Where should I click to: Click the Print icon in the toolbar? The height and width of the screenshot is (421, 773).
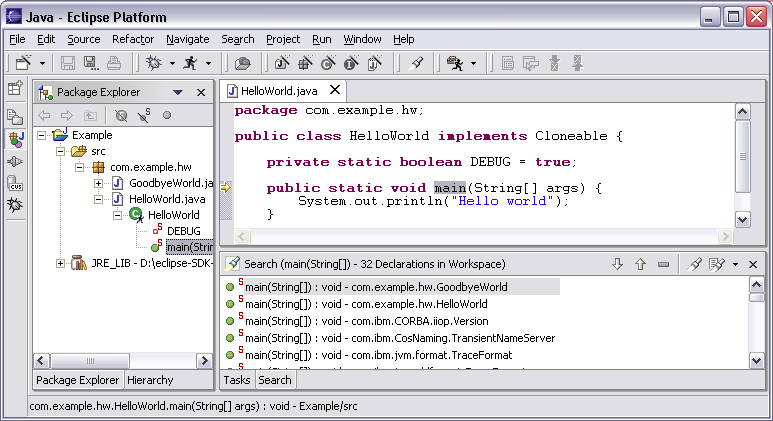114,63
